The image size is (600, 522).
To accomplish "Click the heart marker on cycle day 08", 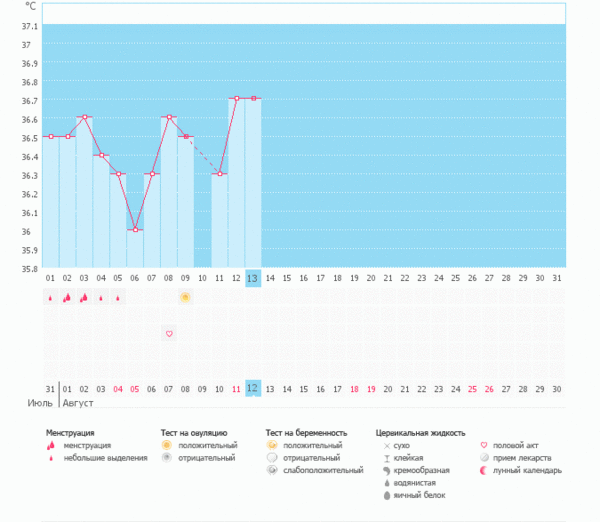I will (169, 333).
